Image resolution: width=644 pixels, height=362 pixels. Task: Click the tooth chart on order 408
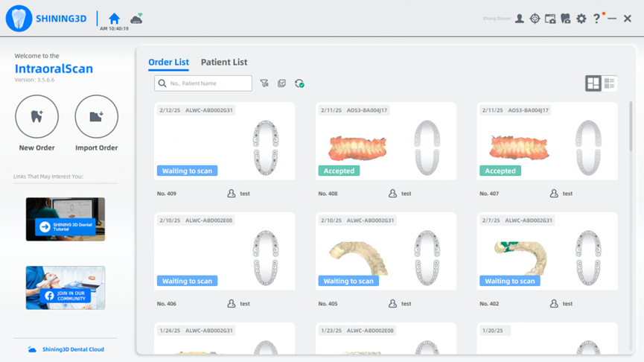tap(427, 148)
